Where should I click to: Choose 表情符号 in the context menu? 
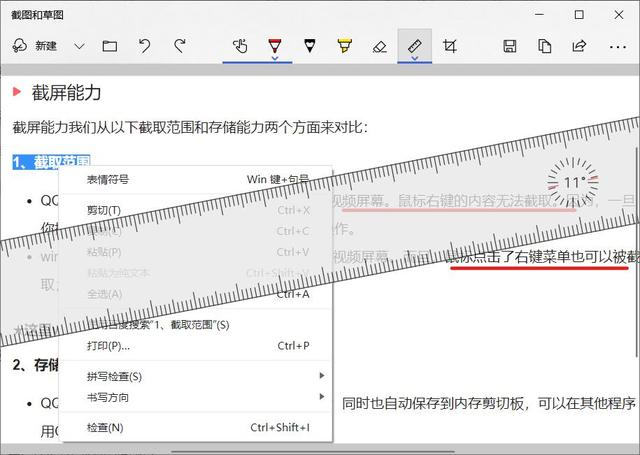(x=197, y=179)
